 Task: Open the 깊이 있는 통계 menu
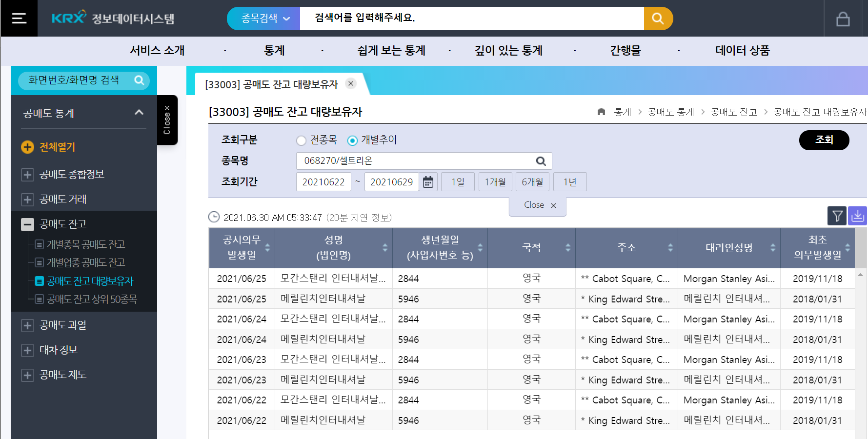(x=508, y=50)
